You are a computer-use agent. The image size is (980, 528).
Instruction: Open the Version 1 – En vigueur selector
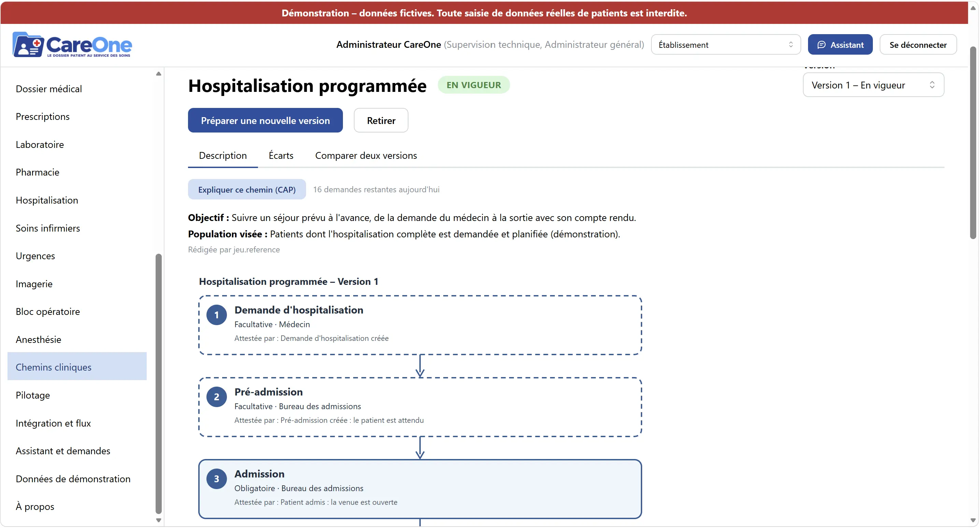point(873,85)
